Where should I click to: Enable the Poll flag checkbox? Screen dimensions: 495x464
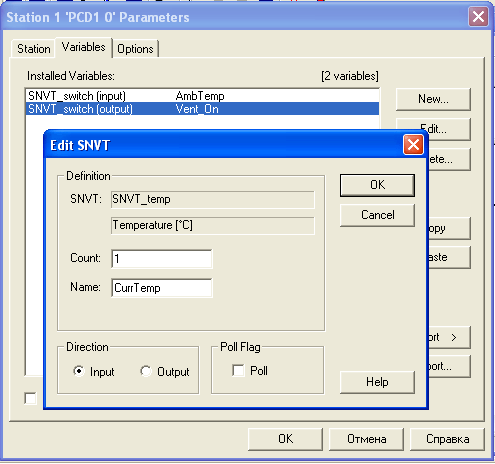[x=238, y=371]
